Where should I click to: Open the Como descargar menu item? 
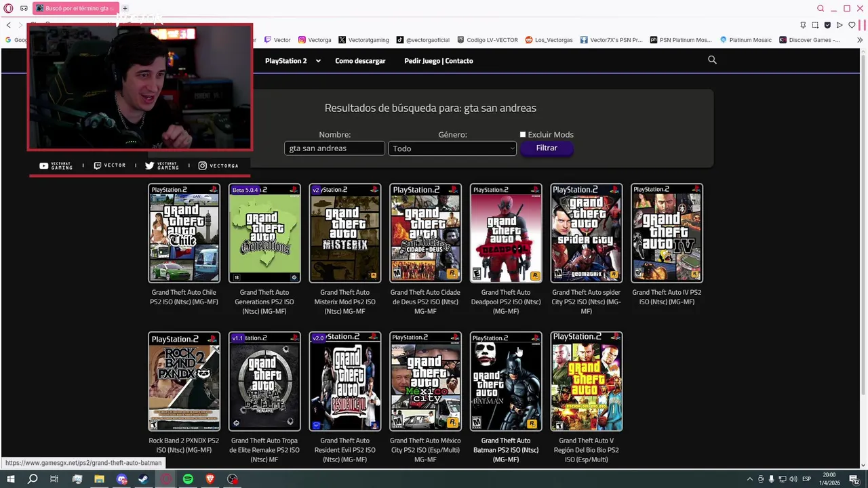pyautogui.click(x=360, y=61)
